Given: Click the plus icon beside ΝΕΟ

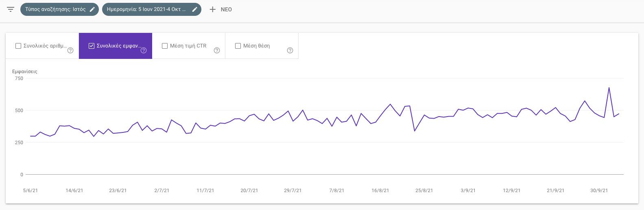Looking at the screenshot, I should 212,9.
